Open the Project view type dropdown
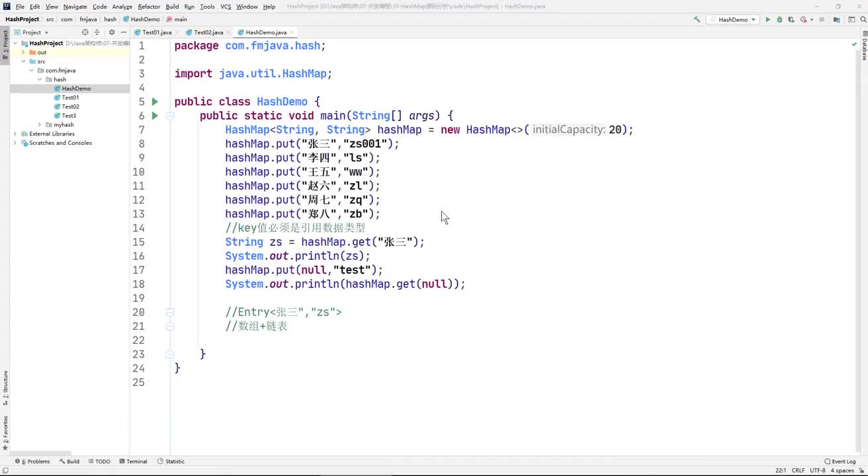The image size is (868, 476). tap(30, 32)
